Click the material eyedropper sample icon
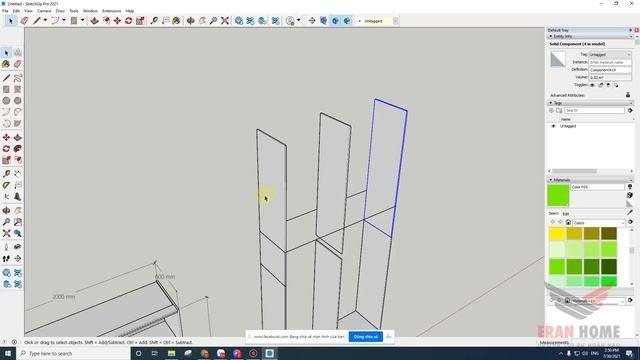The height and width of the screenshot is (360, 640). click(630, 213)
